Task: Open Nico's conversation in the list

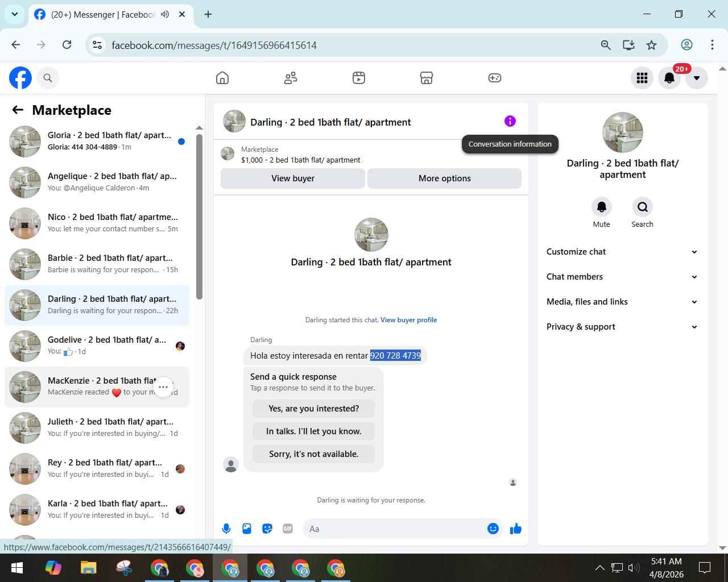Action: click(97, 223)
